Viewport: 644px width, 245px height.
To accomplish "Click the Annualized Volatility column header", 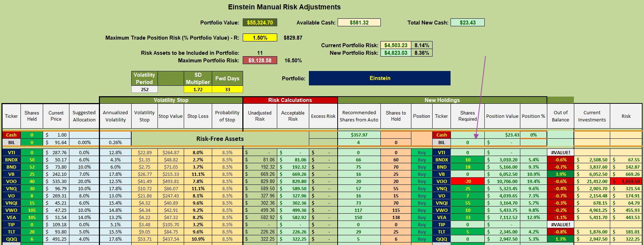I will pos(115,116).
